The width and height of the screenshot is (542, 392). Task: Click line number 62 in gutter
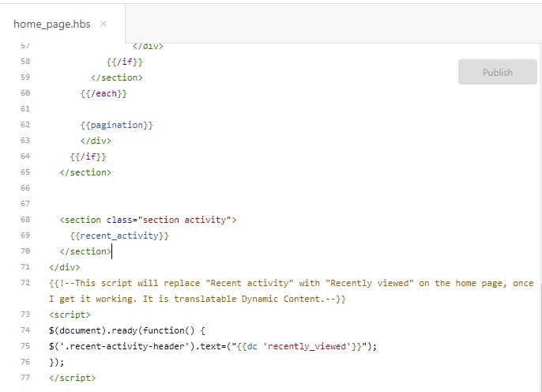(x=25, y=125)
